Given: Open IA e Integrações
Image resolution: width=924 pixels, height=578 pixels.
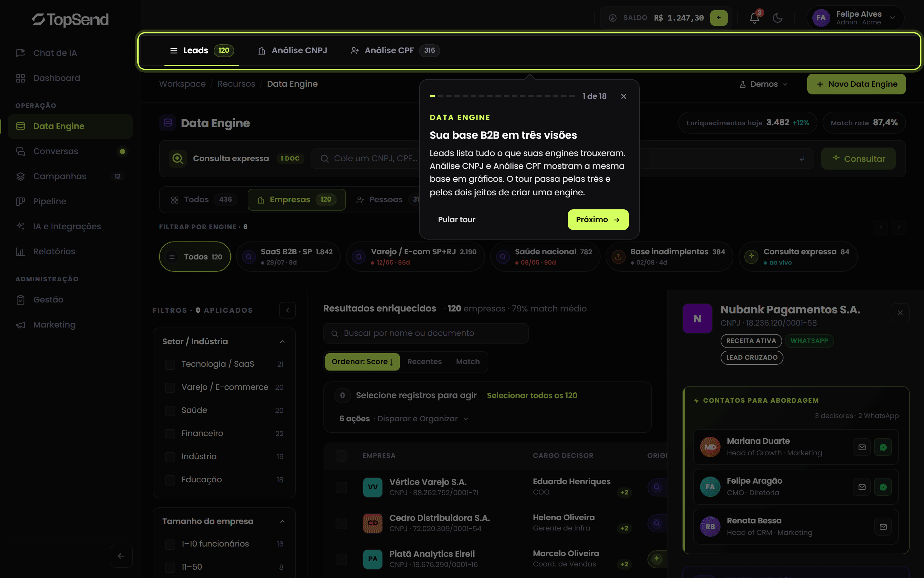Looking at the screenshot, I should point(70,226).
